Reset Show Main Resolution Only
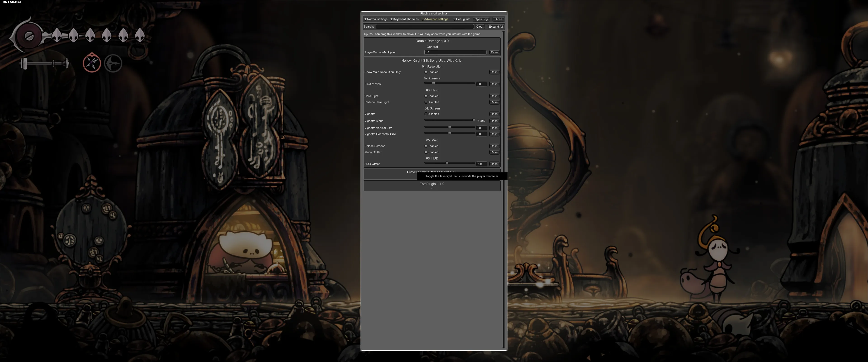The height and width of the screenshot is (362, 868). pos(494,72)
